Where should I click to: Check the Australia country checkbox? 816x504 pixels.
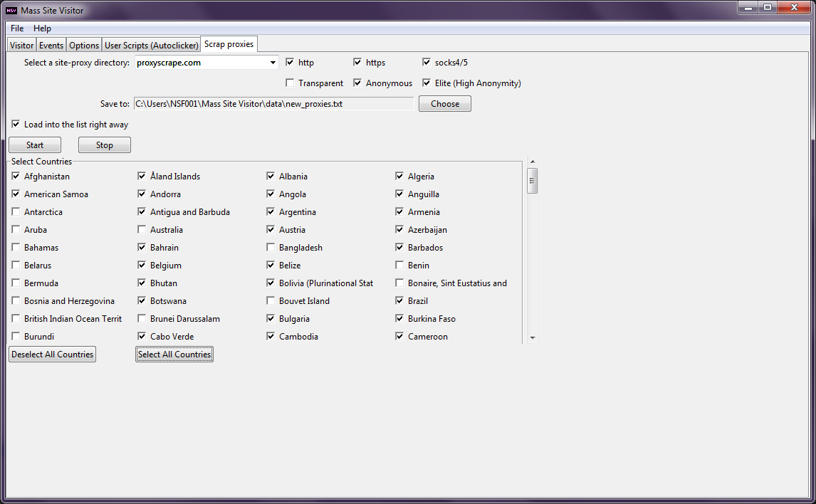[x=142, y=230]
